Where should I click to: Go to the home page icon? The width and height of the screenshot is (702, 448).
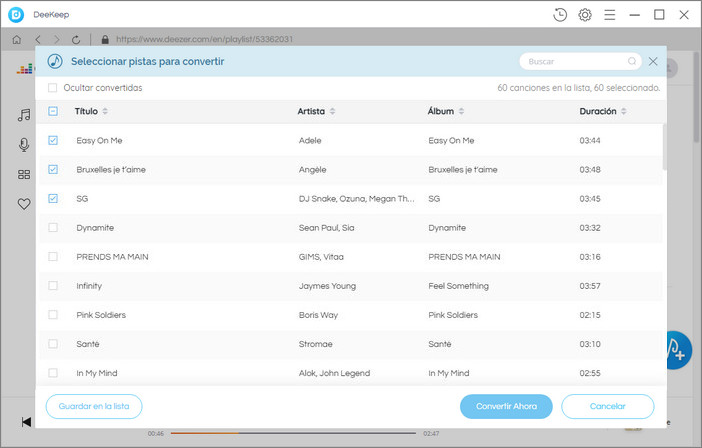pos(17,39)
